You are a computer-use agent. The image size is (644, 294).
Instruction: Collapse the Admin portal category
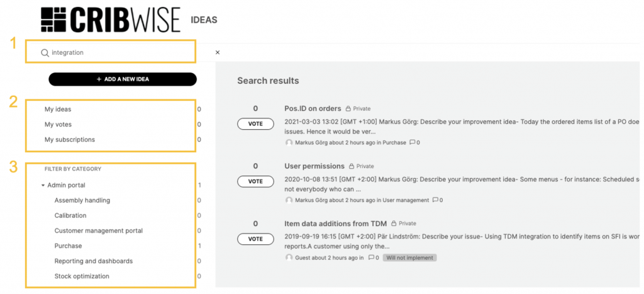[x=43, y=186]
